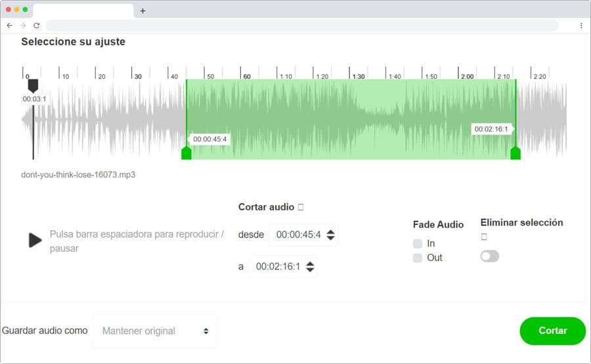Decrease the 'desde' start time with down arrow
Viewport: 591px width, 364px height.
(x=330, y=238)
